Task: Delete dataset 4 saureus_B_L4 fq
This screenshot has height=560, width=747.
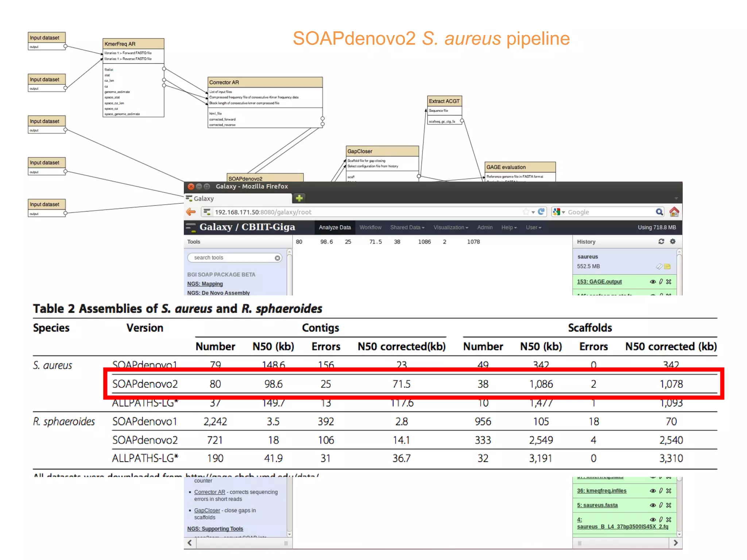Action: coord(669,520)
